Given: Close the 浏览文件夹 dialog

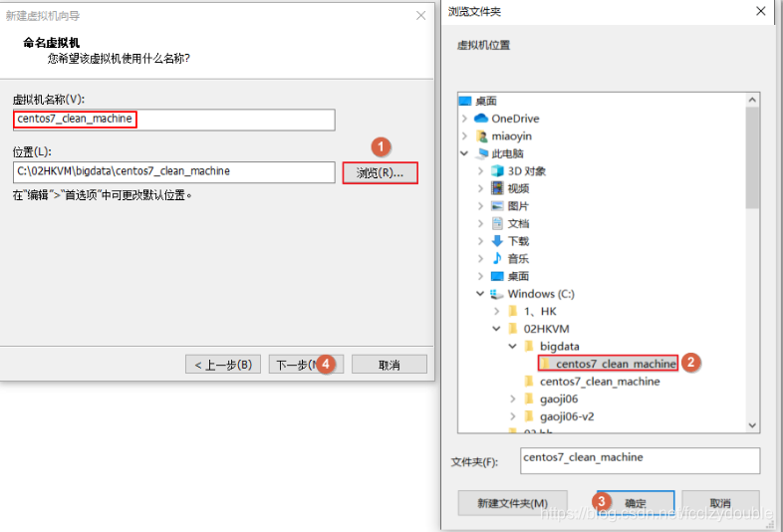Looking at the screenshot, I should point(760,11).
